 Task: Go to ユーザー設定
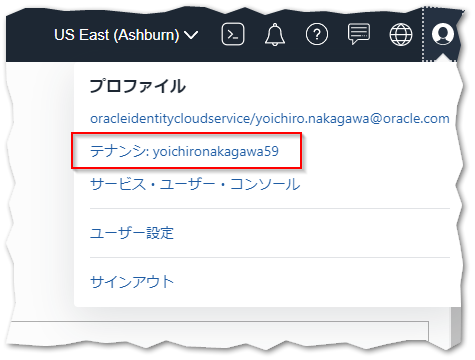pyautogui.click(x=132, y=233)
